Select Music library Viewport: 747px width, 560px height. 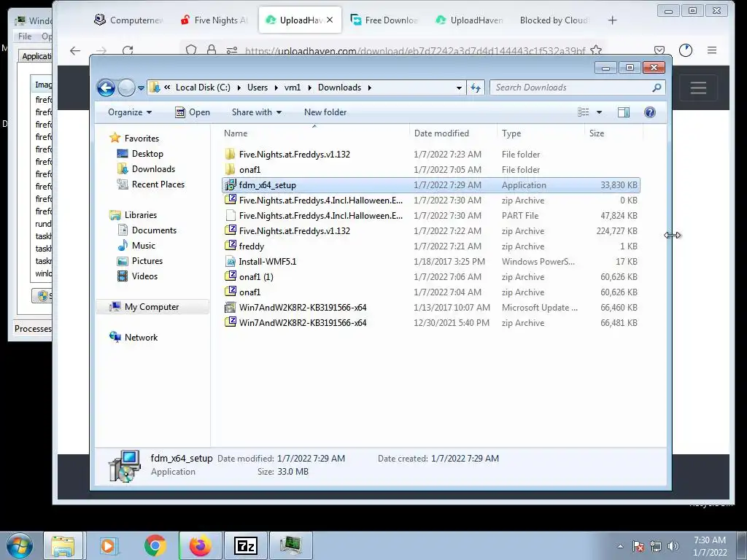(136, 246)
